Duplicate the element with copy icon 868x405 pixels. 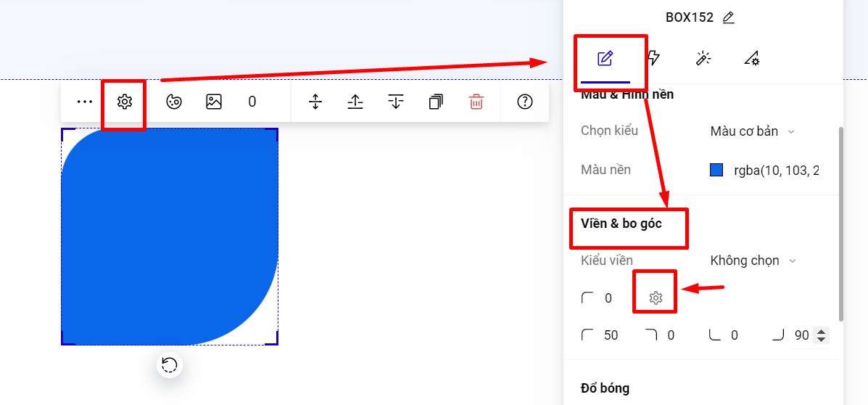click(x=436, y=102)
